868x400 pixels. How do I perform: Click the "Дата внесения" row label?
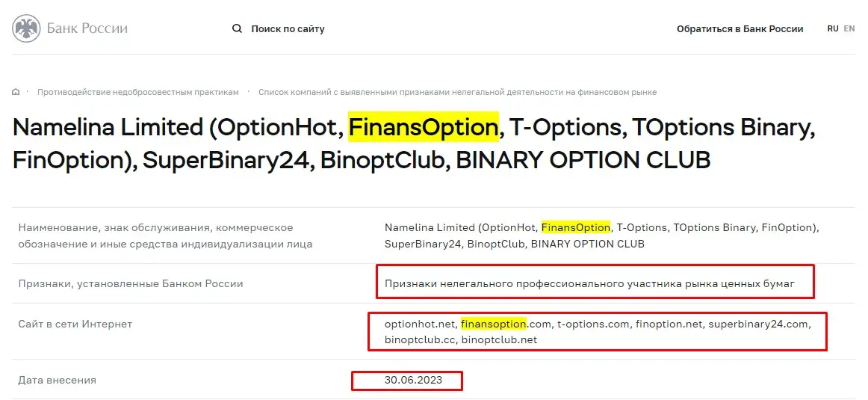coord(57,380)
